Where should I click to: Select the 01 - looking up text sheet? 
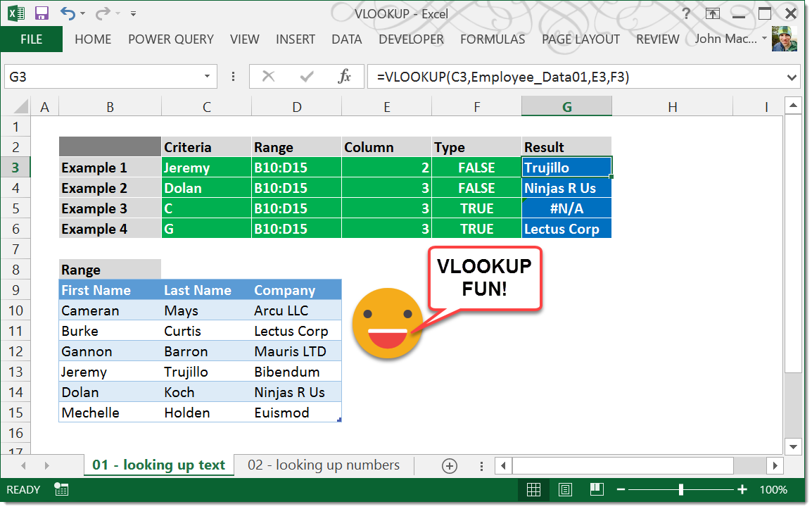click(158, 465)
